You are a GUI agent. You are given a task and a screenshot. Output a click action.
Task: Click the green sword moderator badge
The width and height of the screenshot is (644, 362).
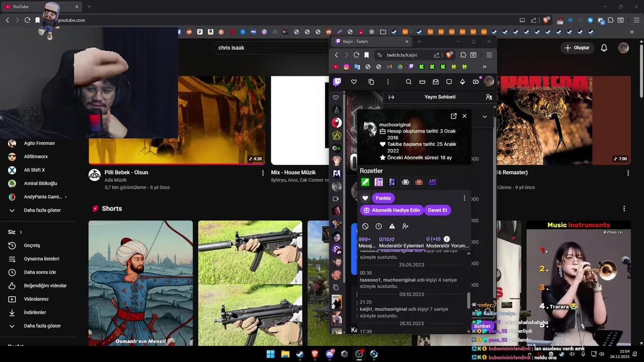(365, 182)
